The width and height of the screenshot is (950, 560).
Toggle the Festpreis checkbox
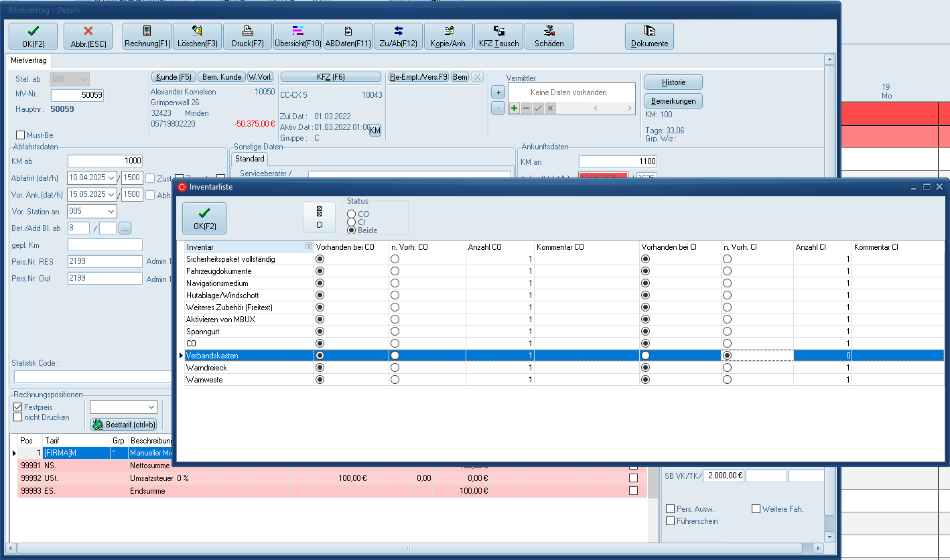(18, 407)
